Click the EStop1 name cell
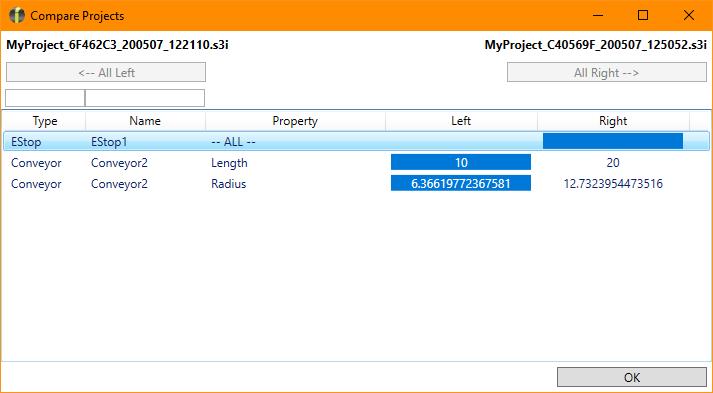The width and height of the screenshot is (713, 393). (109, 142)
